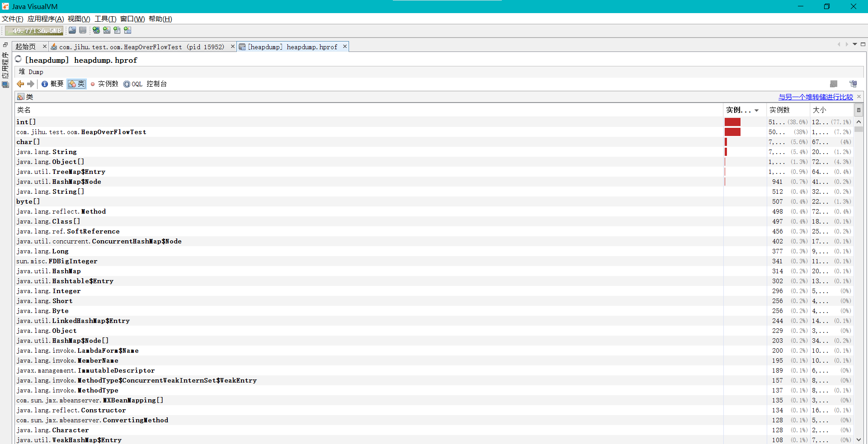Click the load snapshot toolbar icon
868x444 pixels.
point(72,30)
